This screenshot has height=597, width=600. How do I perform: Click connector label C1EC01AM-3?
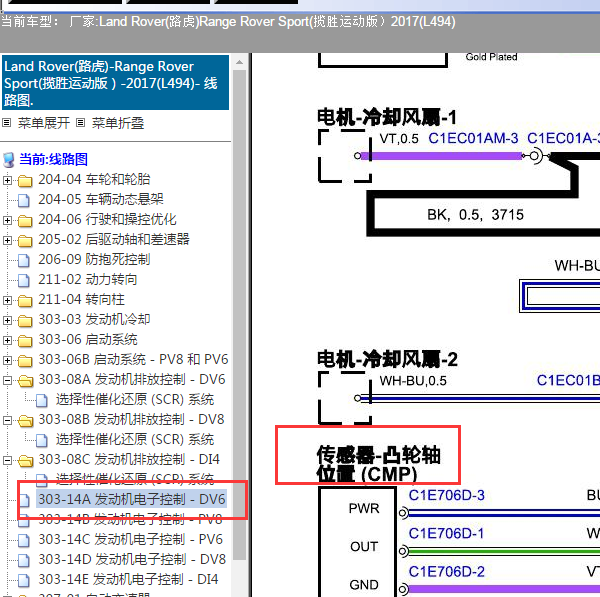tap(473, 138)
